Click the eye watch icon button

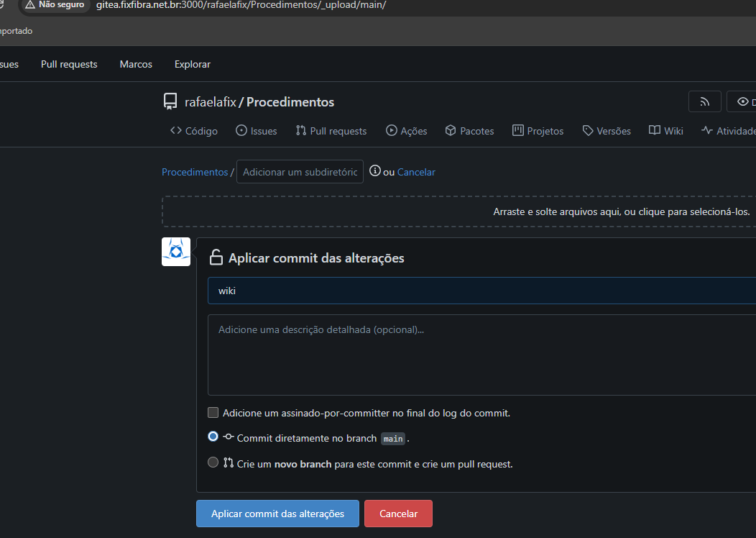tap(742, 102)
